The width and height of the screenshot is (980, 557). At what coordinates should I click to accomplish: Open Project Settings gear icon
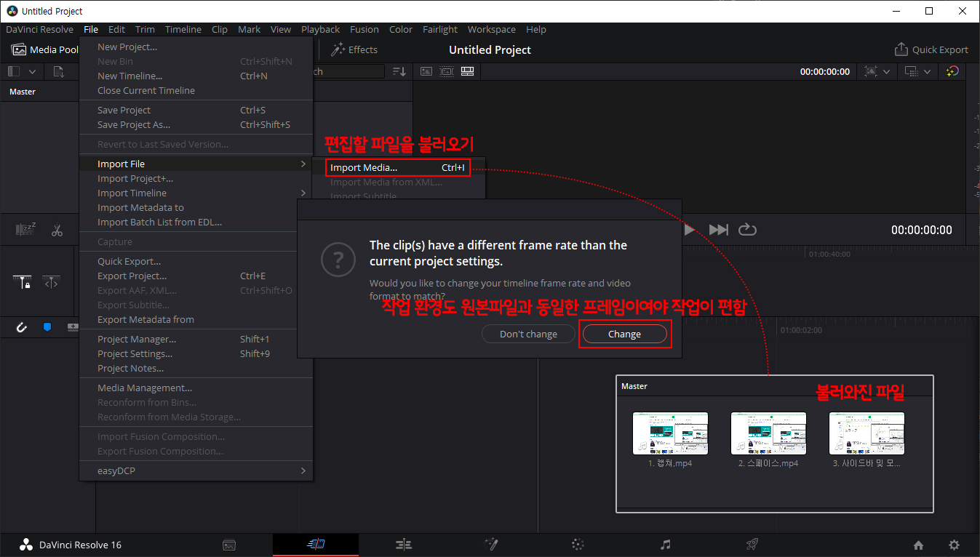click(x=954, y=545)
